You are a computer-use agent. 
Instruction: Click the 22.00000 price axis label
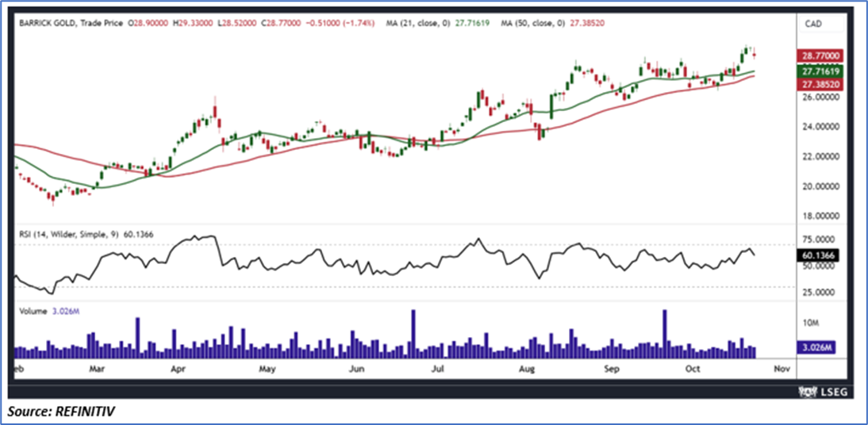(821, 157)
